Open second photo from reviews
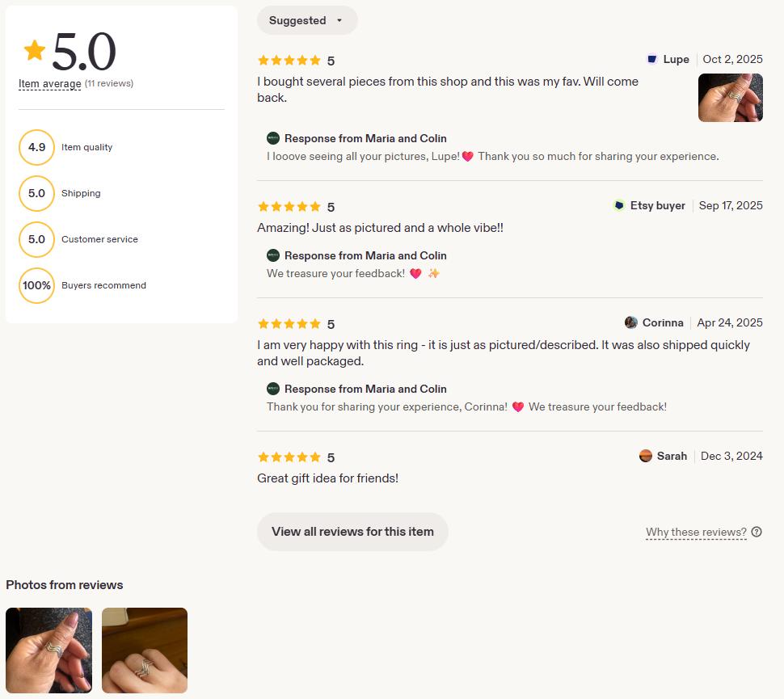The height and width of the screenshot is (699, 784). (145, 650)
